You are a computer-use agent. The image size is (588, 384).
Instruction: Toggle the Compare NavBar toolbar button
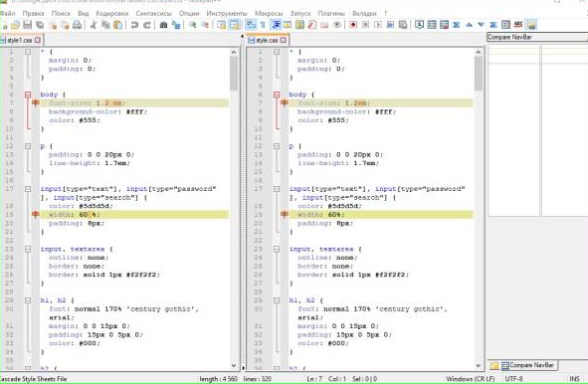pos(505,25)
